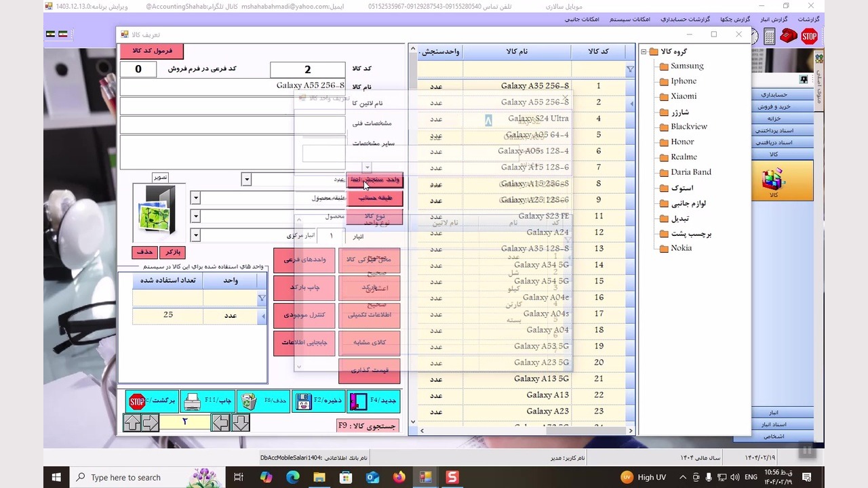This screenshot has height=488, width=868.
Task: Open the گزارشات menu
Action: (x=808, y=19)
